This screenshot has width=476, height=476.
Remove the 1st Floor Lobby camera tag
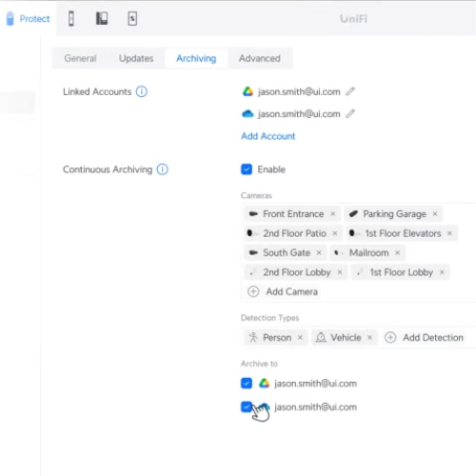point(442,272)
